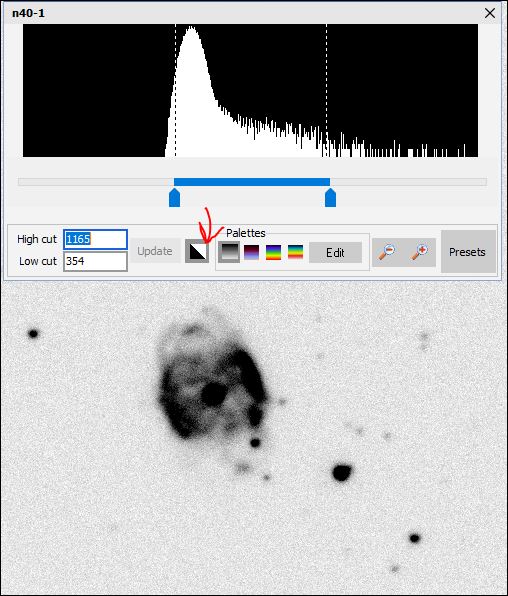
Task: Click the bright star below the galaxy
Action: point(341,472)
